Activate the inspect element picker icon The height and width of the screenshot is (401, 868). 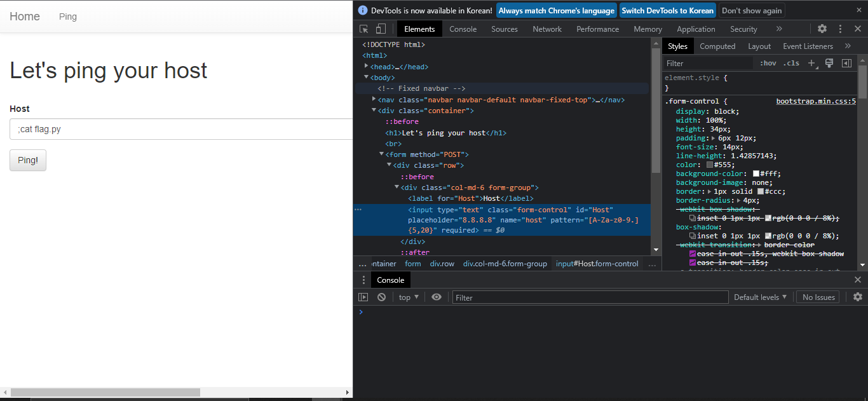(364, 29)
